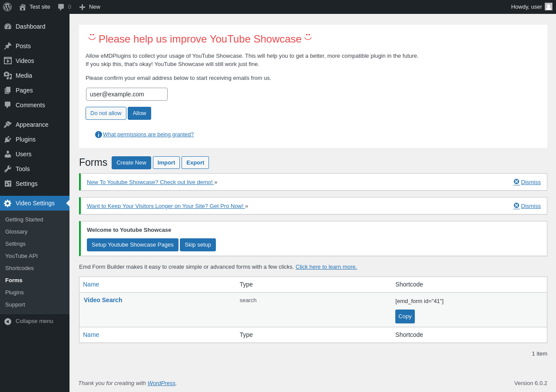This screenshot has height=392, width=556.
Task: Click the Shortcode column header
Action: coord(409,284)
